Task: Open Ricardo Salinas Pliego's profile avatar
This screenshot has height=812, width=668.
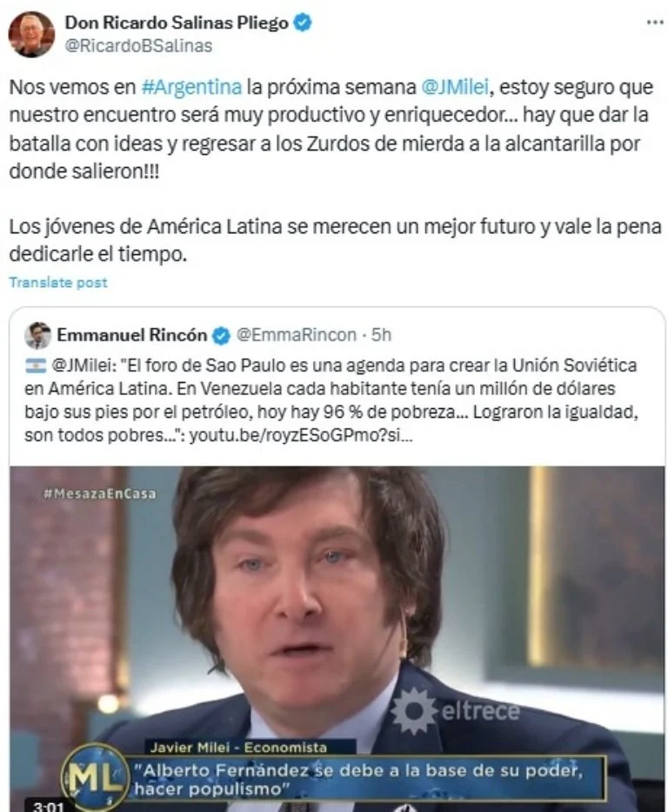Action: tap(31, 34)
